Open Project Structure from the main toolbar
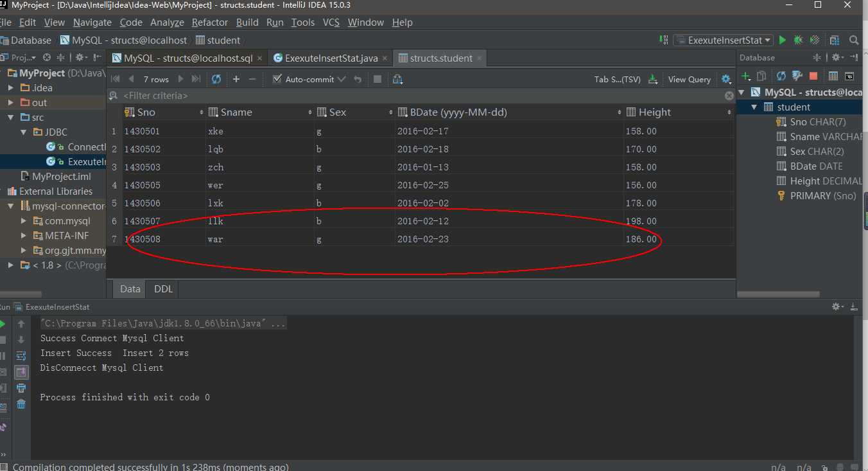 pyautogui.click(x=835, y=40)
